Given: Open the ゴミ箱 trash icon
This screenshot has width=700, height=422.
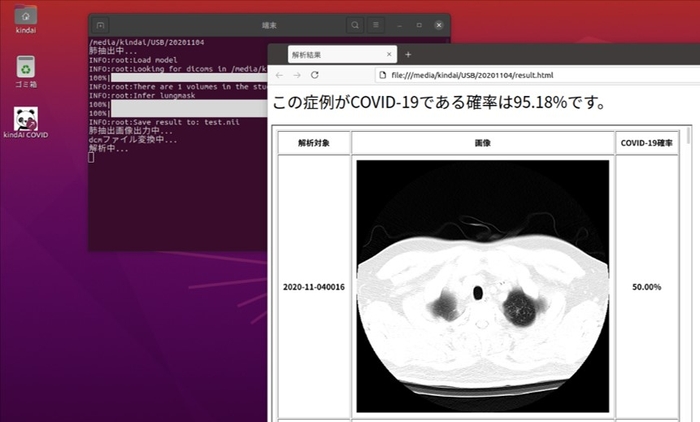Looking at the screenshot, I should tap(26, 68).
